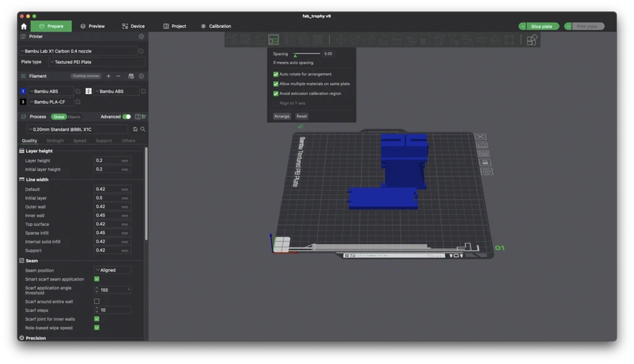The width and height of the screenshot is (634, 364).
Task: Click the remove plate X icon
Action: [x=480, y=137]
